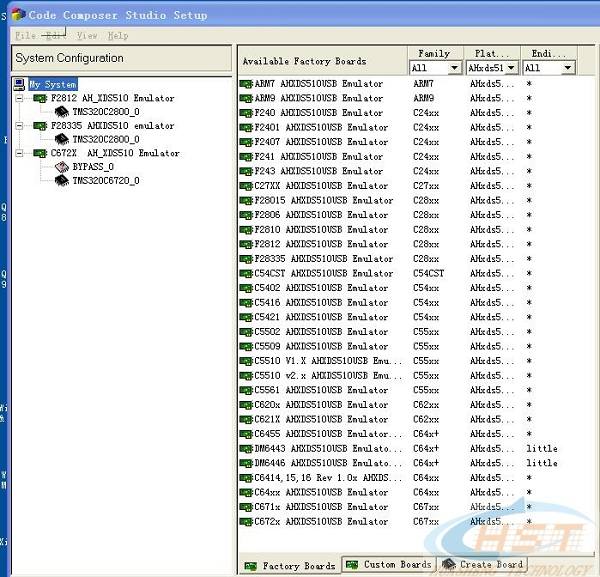Screen dimensions: 600x577
Task: Select F241 AHXDS510USB Emulator in board list
Action: coord(318,157)
